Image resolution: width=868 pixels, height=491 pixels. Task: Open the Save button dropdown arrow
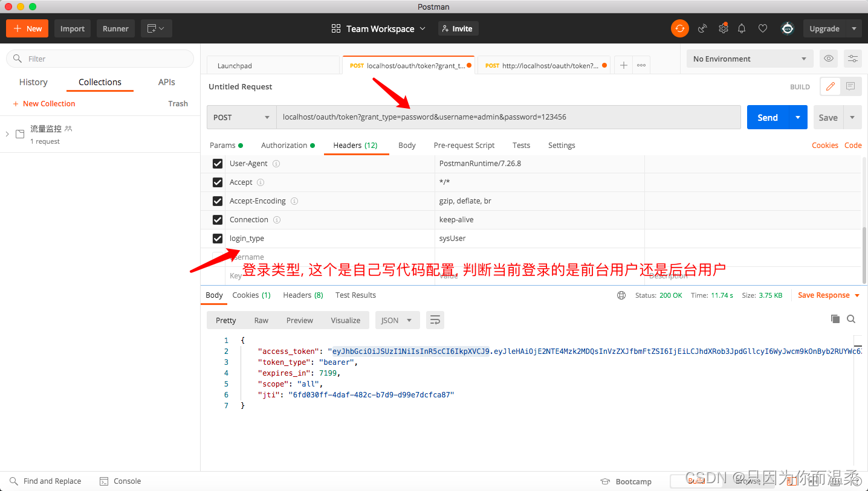click(x=853, y=117)
